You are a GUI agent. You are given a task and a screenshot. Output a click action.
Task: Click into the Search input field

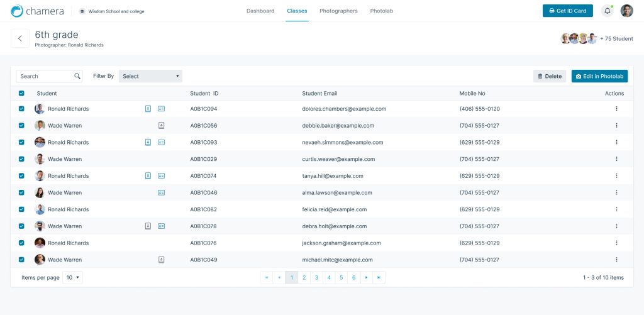pos(45,76)
